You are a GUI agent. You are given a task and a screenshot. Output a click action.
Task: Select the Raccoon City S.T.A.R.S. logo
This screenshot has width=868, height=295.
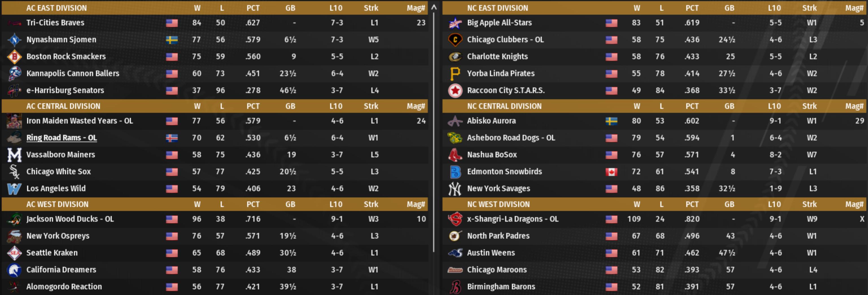(x=455, y=90)
